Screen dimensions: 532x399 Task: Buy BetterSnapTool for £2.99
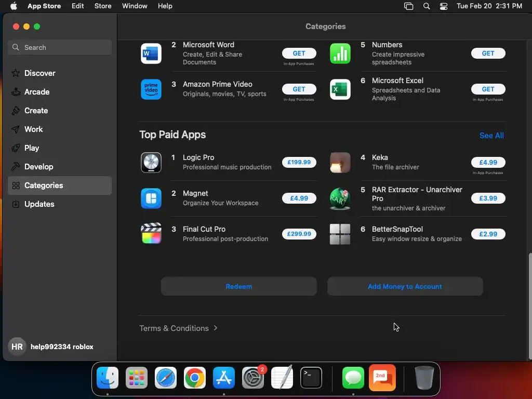(x=488, y=234)
